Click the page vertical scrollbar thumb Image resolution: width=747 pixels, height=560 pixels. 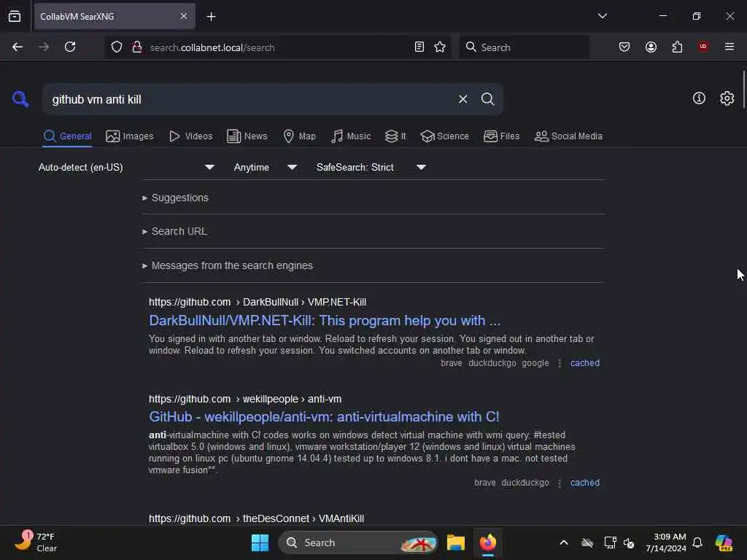(x=743, y=90)
